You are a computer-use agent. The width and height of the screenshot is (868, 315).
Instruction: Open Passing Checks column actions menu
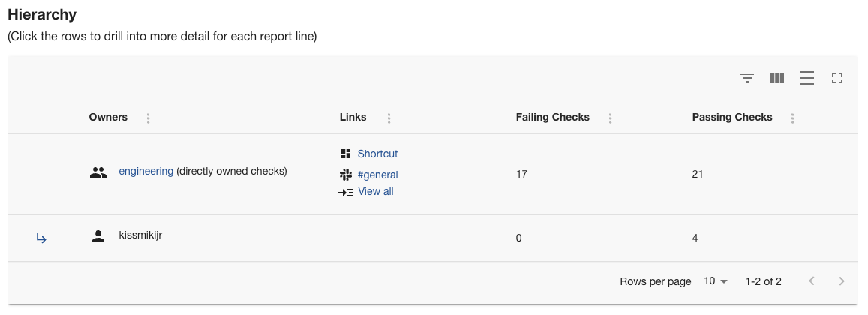(793, 118)
